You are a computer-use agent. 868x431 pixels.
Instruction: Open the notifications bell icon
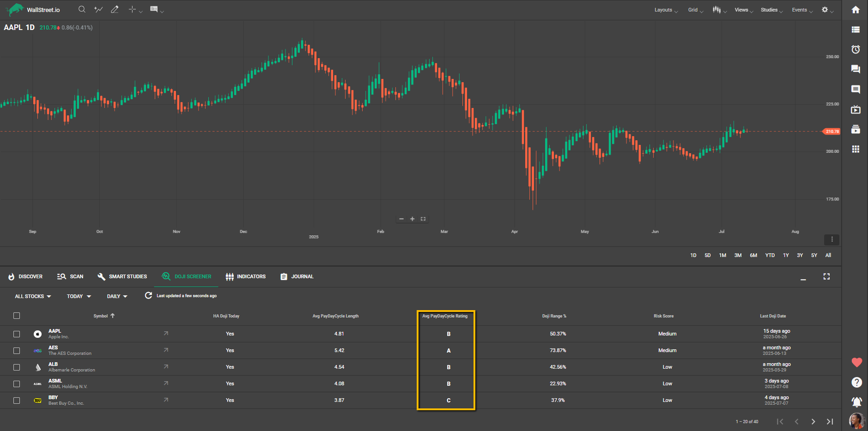point(856,402)
